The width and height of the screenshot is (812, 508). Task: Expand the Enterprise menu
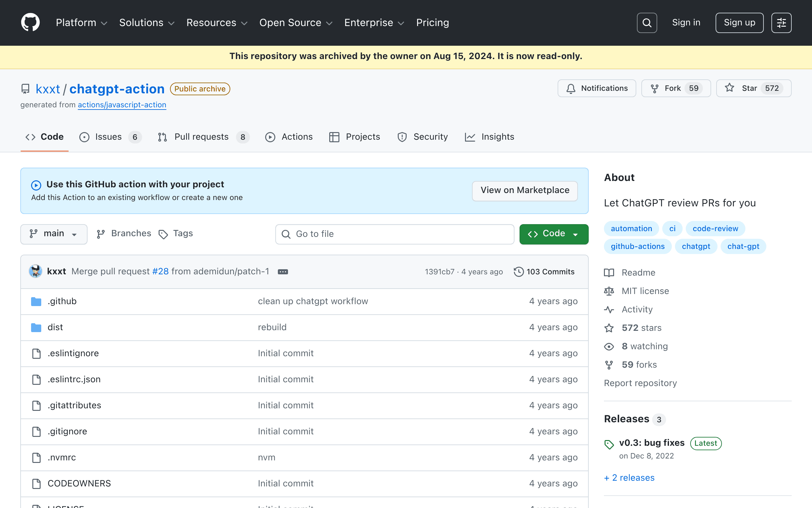[x=374, y=23]
